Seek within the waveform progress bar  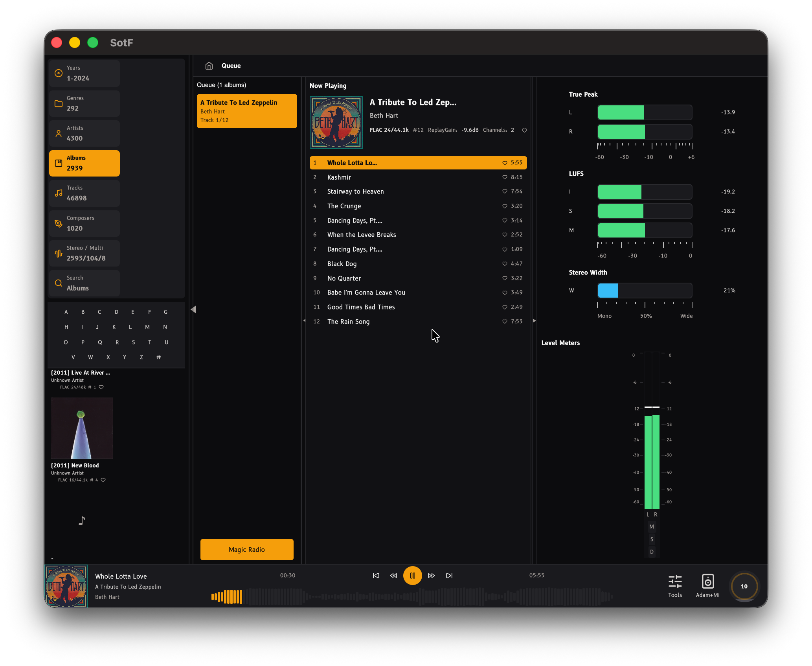412,596
